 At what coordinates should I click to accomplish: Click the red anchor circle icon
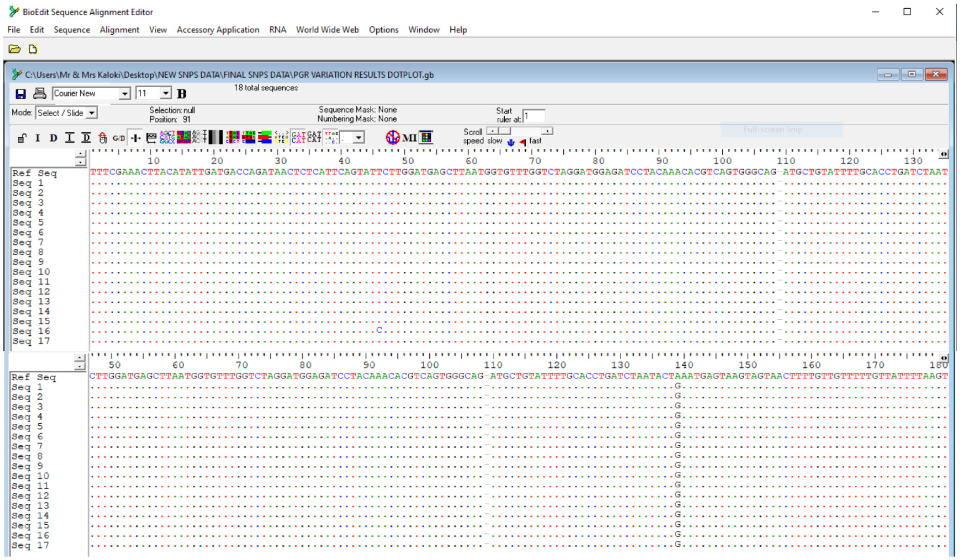coord(392,137)
